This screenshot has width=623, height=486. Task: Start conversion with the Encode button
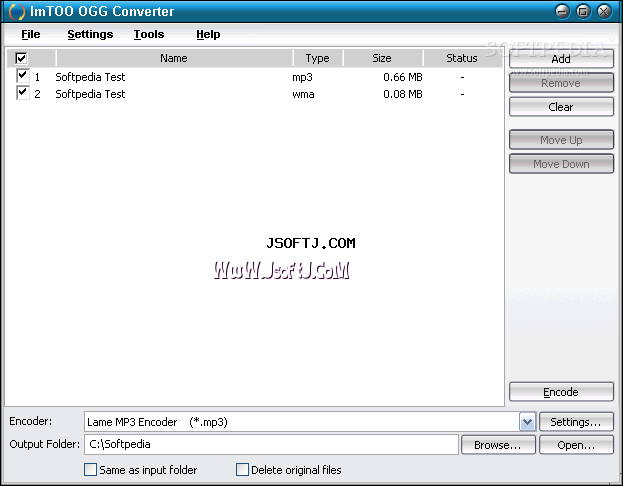pyautogui.click(x=561, y=392)
